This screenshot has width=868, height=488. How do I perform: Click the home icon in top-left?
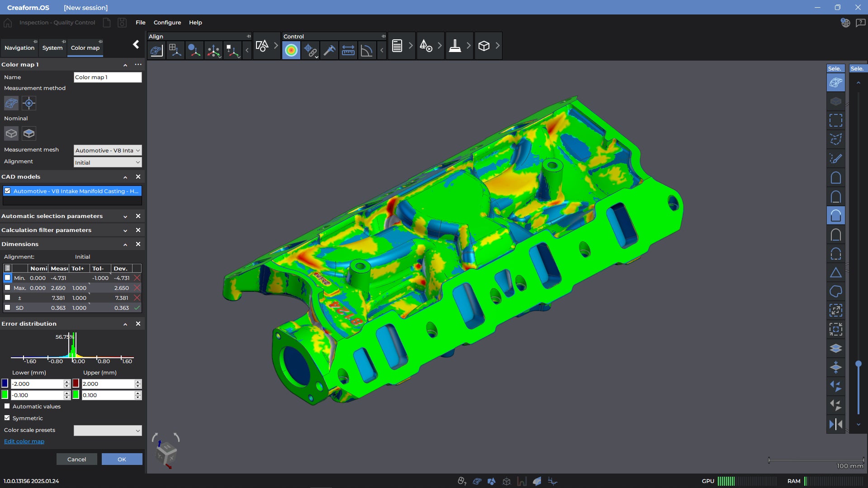[8, 23]
